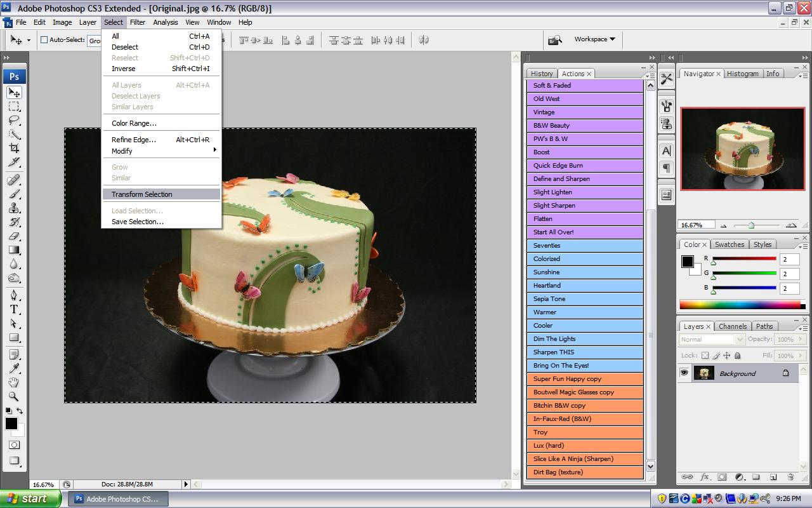Select the Lasso tool

click(x=14, y=120)
